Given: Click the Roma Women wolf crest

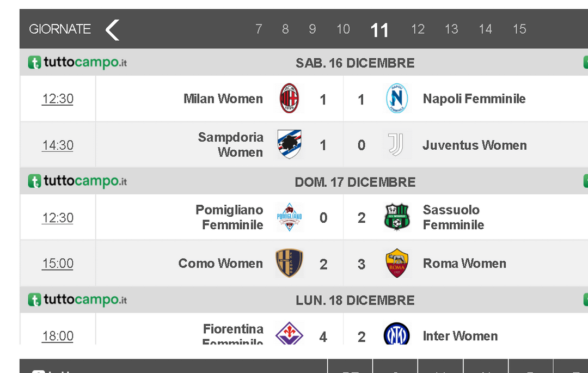Looking at the screenshot, I should point(396,264).
